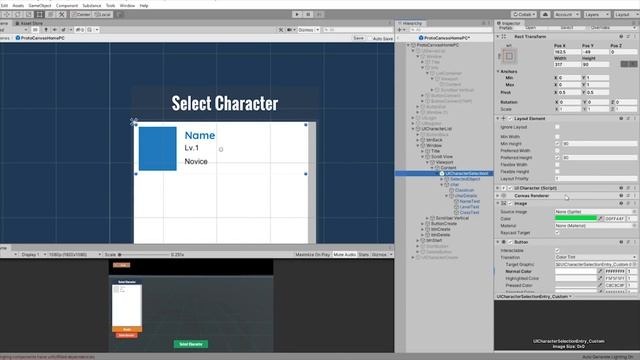Pick color with the Image Color eyedropper
This screenshot has width=640, height=360.
pos(600,219)
